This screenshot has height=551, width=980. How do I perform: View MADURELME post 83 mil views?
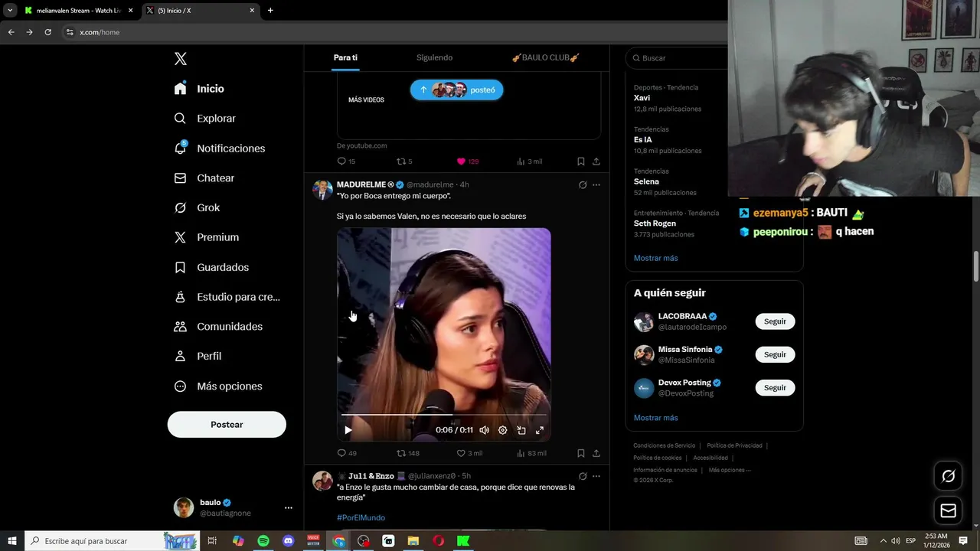[x=531, y=453]
